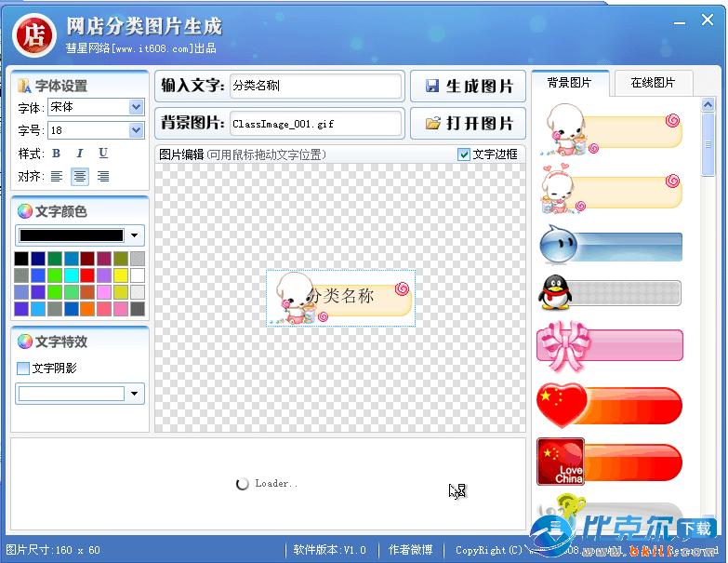
Task: Align text to the left
Action: pyautogui.click(x=57, y=176)
